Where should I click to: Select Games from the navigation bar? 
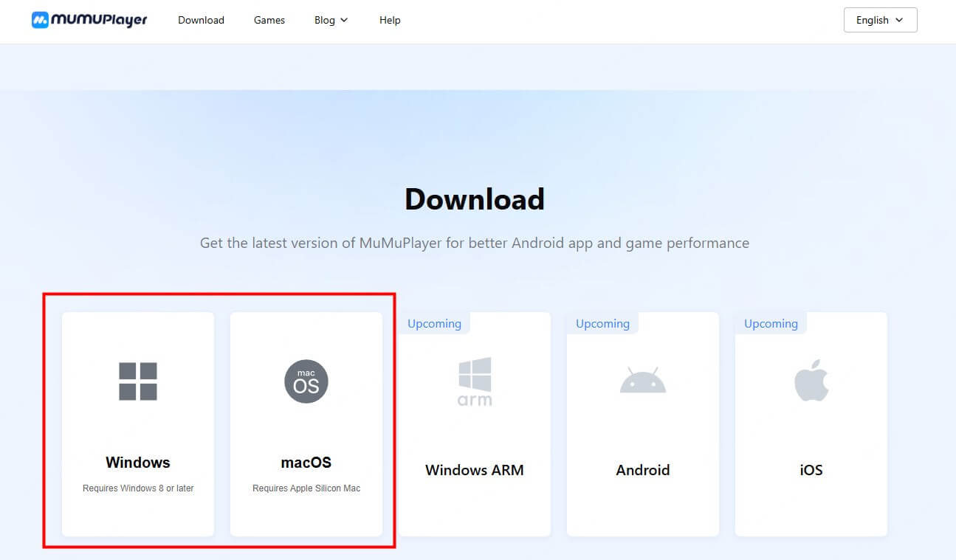tap(269, 20)
